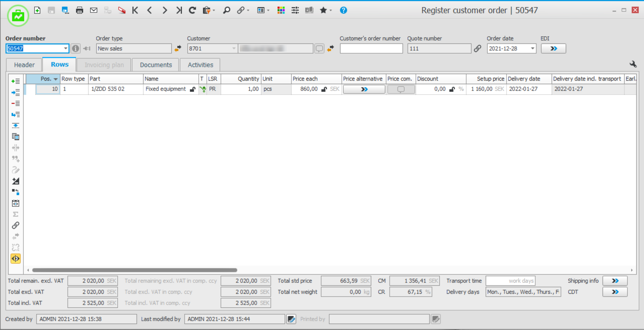Toggle the Price each padlock icon

tap(324, 89)
